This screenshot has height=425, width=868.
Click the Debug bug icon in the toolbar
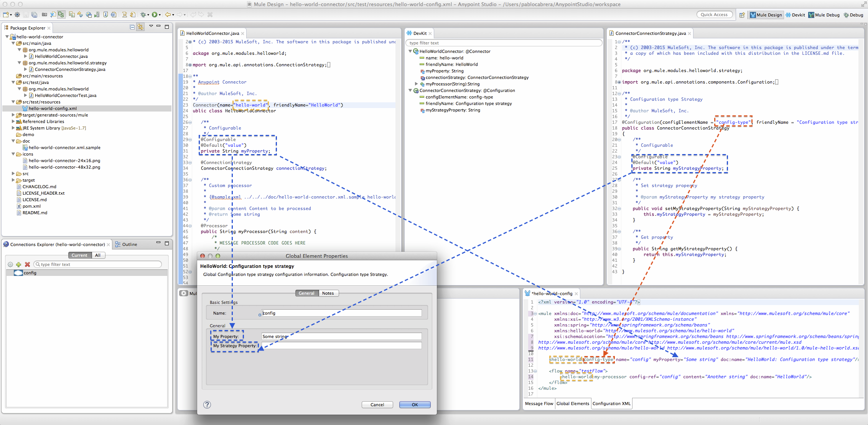144,15
